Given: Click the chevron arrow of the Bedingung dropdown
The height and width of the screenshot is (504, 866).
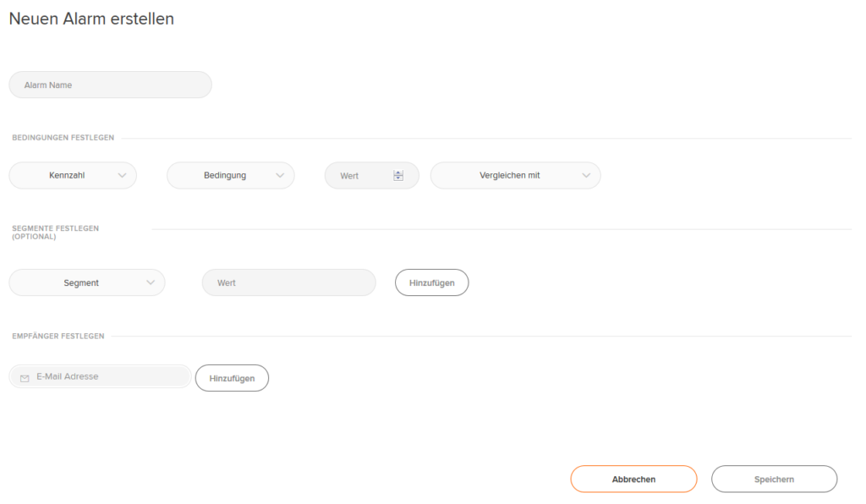Looking at the screenshot, I should click(280, 176).
